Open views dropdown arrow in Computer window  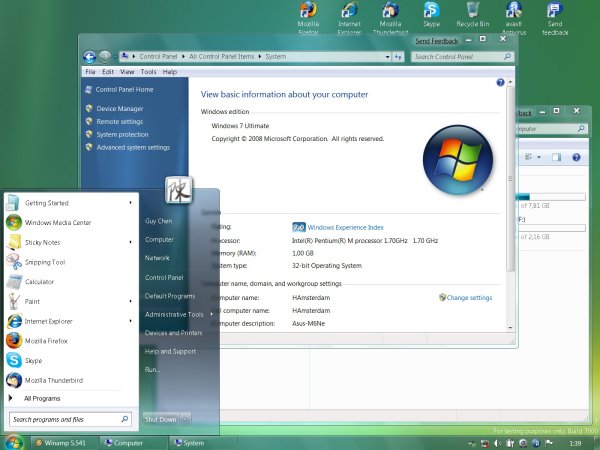coord(539,157)
